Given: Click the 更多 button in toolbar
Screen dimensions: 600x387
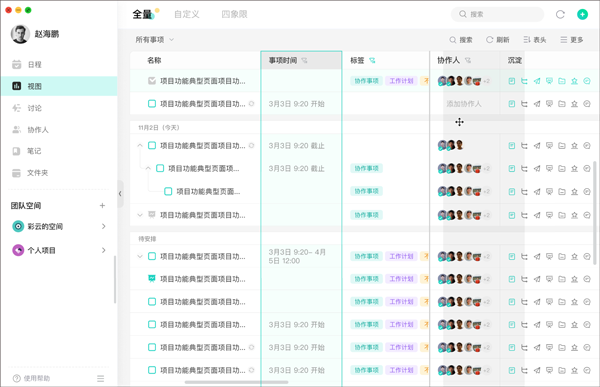Looking at the screenshot, I should coord(572,40).
